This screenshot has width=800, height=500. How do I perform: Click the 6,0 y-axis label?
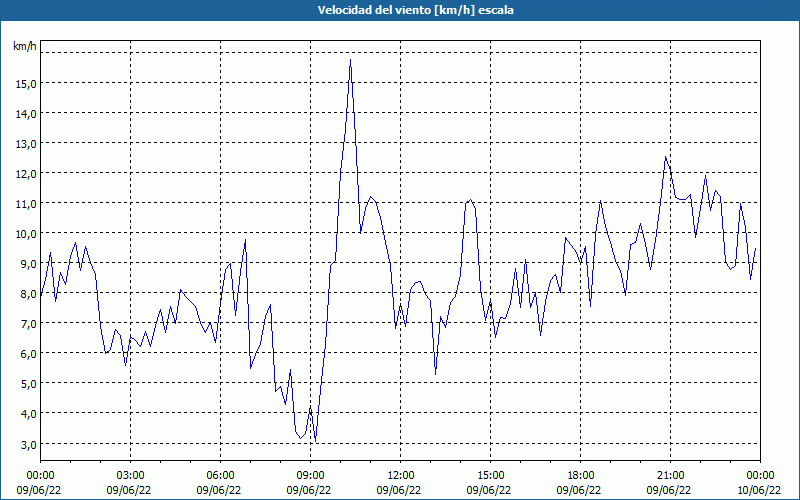coord(28,354)
